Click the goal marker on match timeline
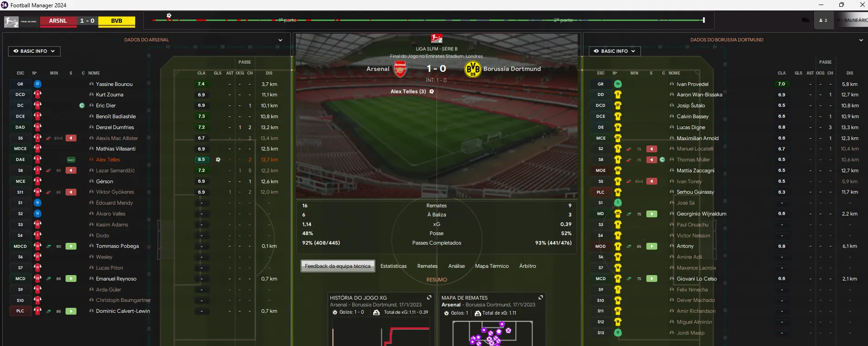Viewport: 868px width, 346px height. 169,16
